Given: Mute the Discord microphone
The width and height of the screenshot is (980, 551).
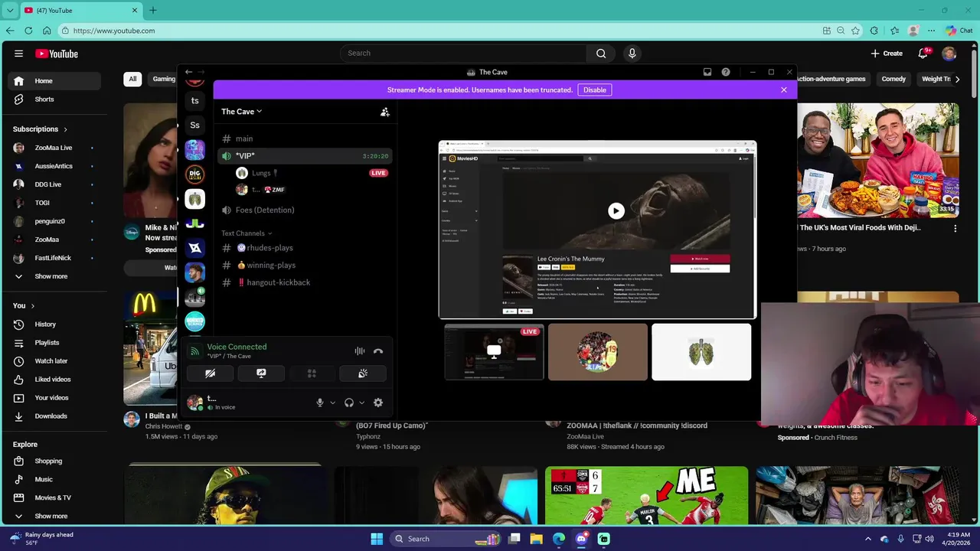Looking at the screenshot, I should click(x=321, y=403).
